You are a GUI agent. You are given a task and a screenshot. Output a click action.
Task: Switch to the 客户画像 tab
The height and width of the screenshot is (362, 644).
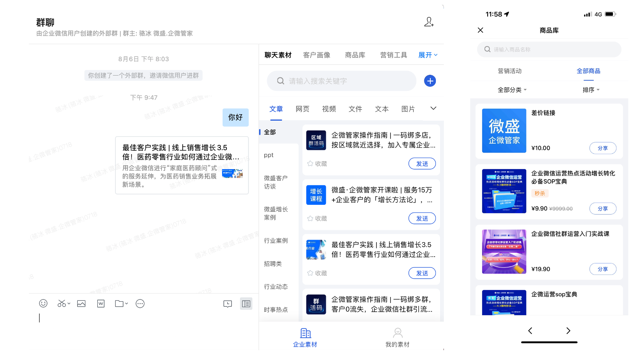[x=316, y=55]
